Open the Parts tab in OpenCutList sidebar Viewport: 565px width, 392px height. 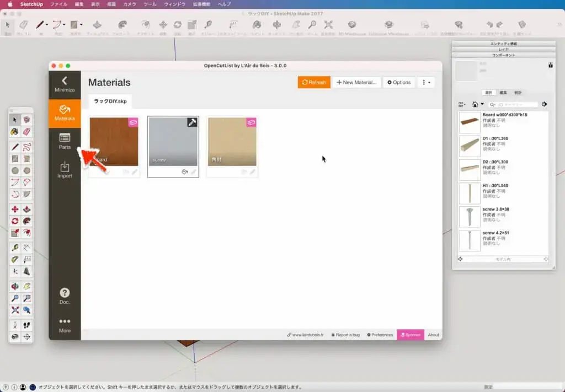[65, 142]
